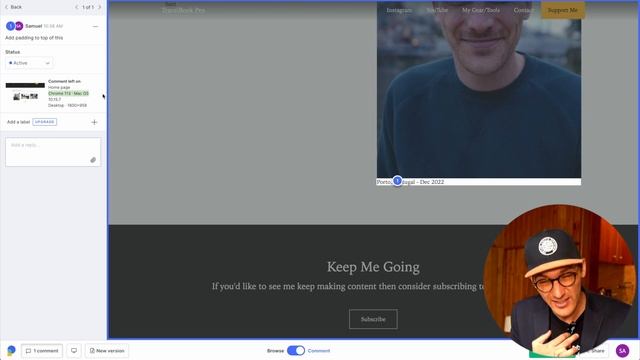Open the comment screenshot thumbnail
The height and width of the screenshot is (360, 640).
pyautogui.click(x=25, y=92)
